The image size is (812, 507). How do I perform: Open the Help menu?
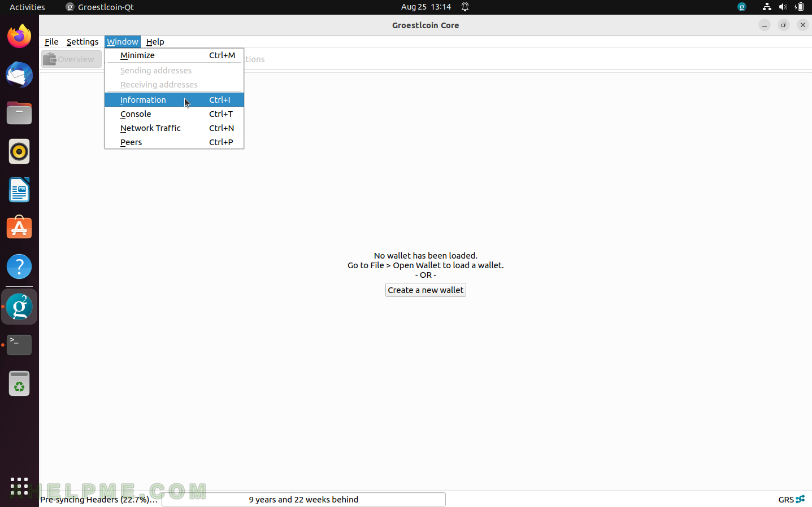155,42
